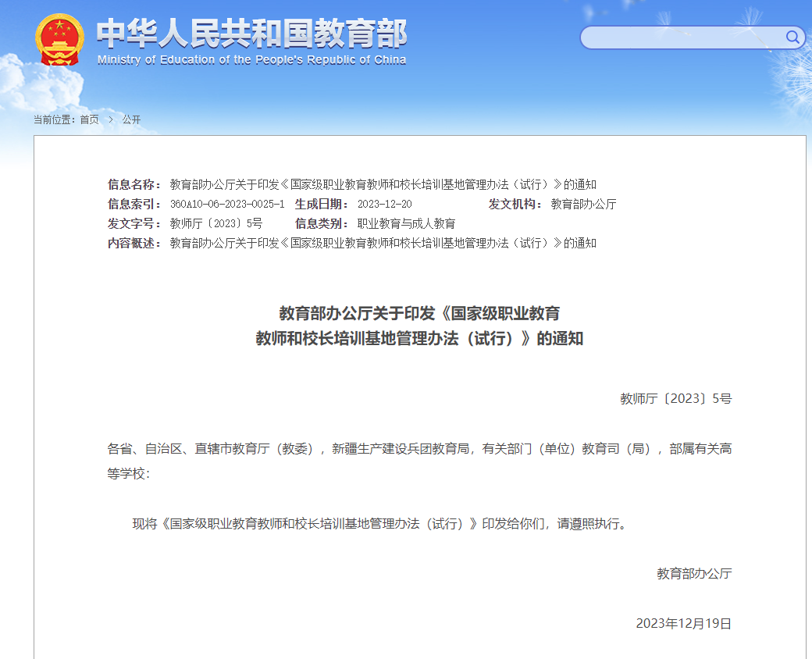Click the 中华人民共和国教育部 site title
The image size is (812, 659).
[x=251, y=34]
